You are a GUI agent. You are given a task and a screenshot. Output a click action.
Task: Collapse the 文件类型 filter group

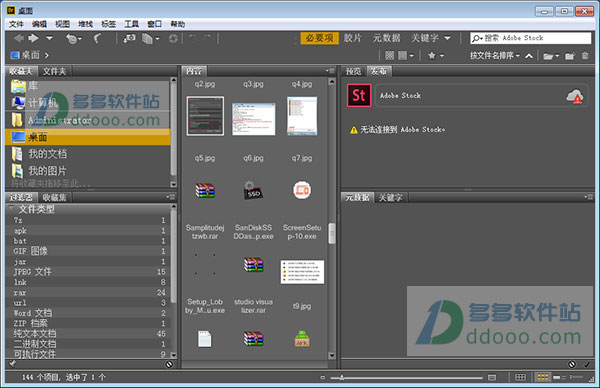click(11, 208)
